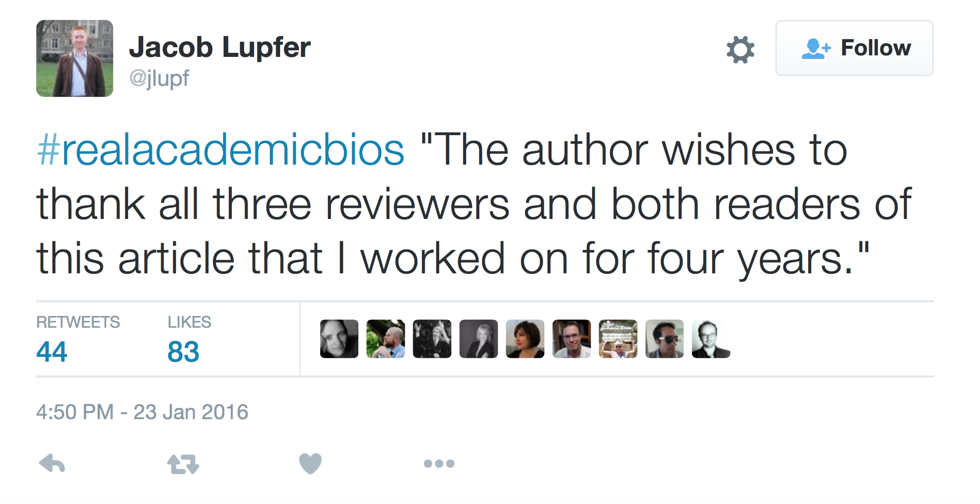Like the tweet with heart icon
This screenshot has height=504, width=980.
click(x=310, y=463)
